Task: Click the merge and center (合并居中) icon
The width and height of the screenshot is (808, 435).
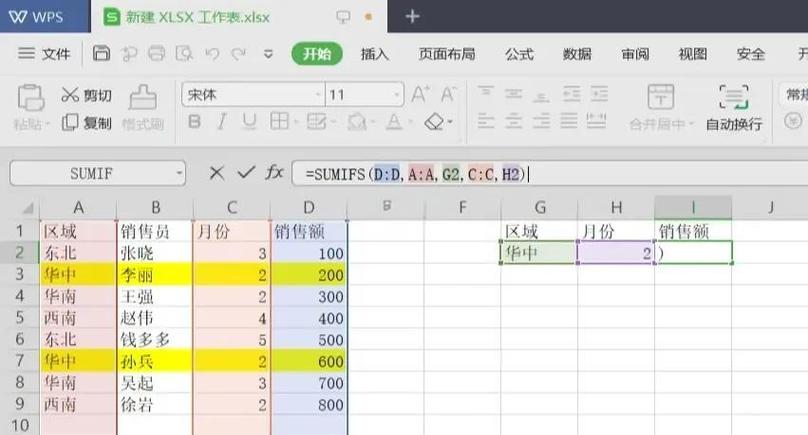Action: (661, 96)
